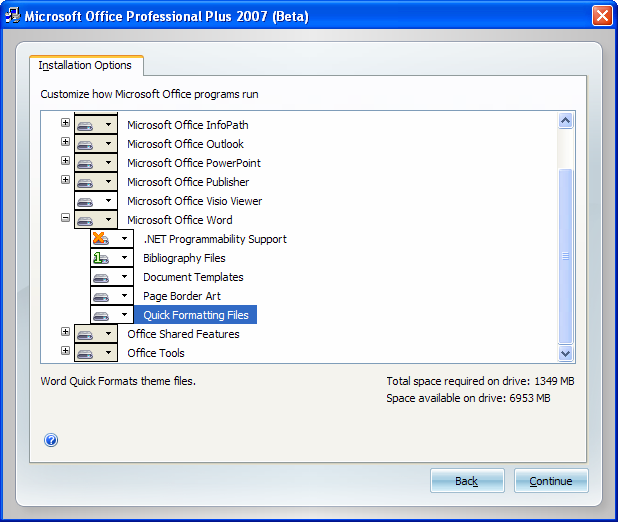Click 'Word Quick Formats theme files.' description
The image size is (618, 522).
click(118, 381)
